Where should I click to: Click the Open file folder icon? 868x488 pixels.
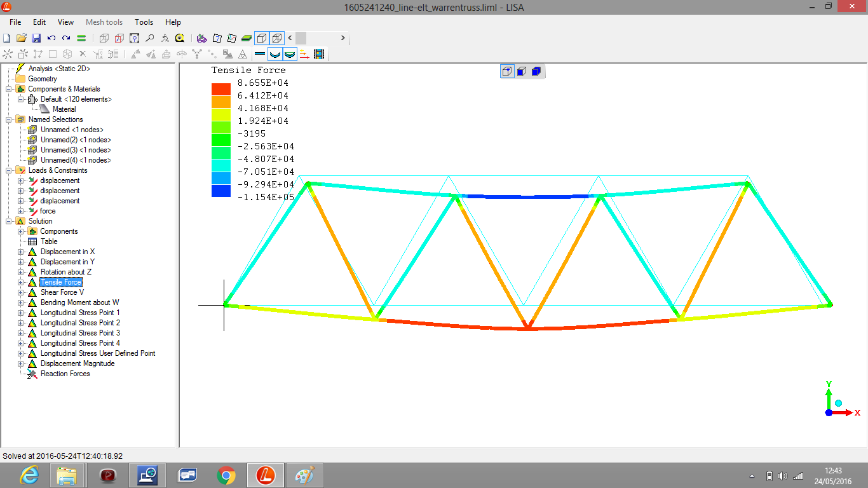click(x=22, y=38)
